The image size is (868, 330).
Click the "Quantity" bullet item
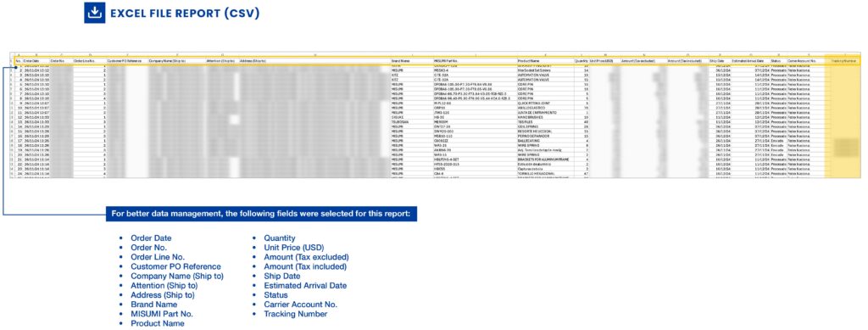[280, 238]
